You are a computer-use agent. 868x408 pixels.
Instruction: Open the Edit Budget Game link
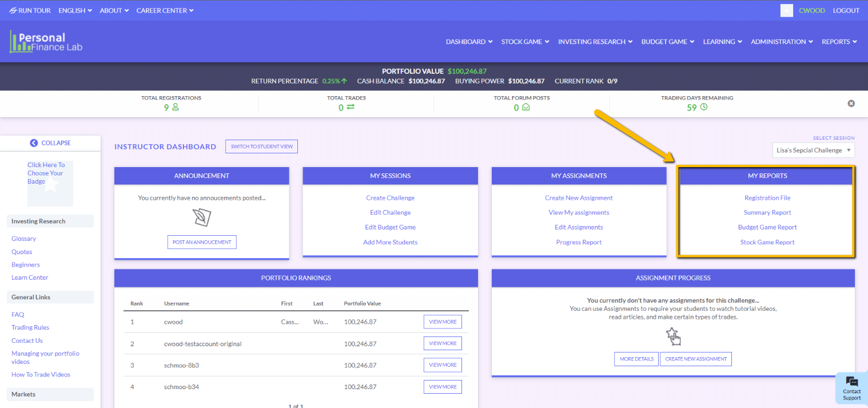(391, 228)
